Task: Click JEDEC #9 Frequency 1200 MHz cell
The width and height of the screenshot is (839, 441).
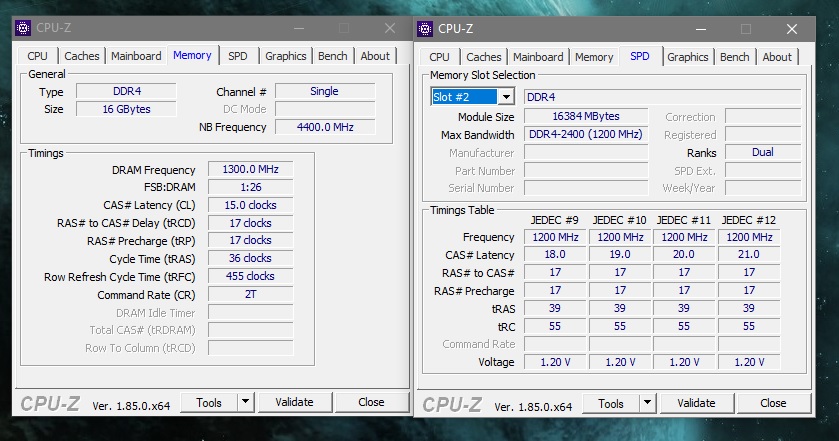Action: tap(555, 237)
